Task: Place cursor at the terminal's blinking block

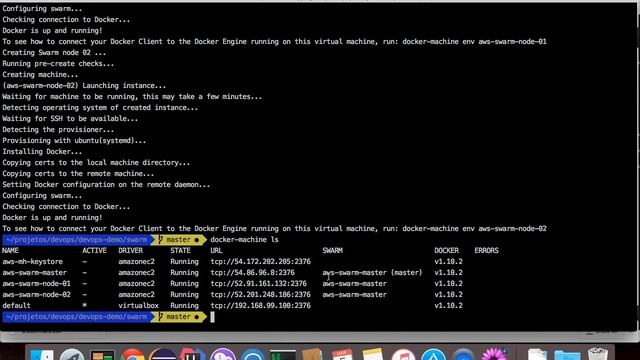Action: pos(212,317)
